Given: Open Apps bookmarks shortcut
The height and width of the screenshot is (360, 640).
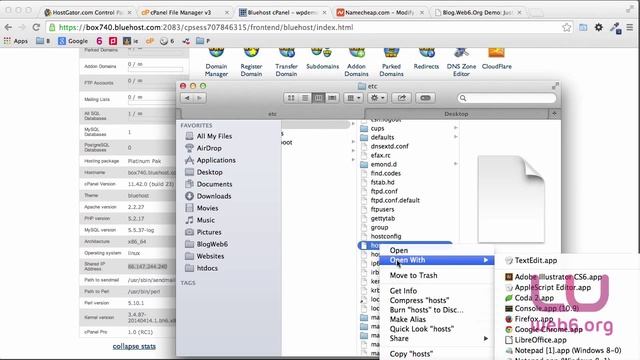Looking at the screenshot, I should (16, 41).
